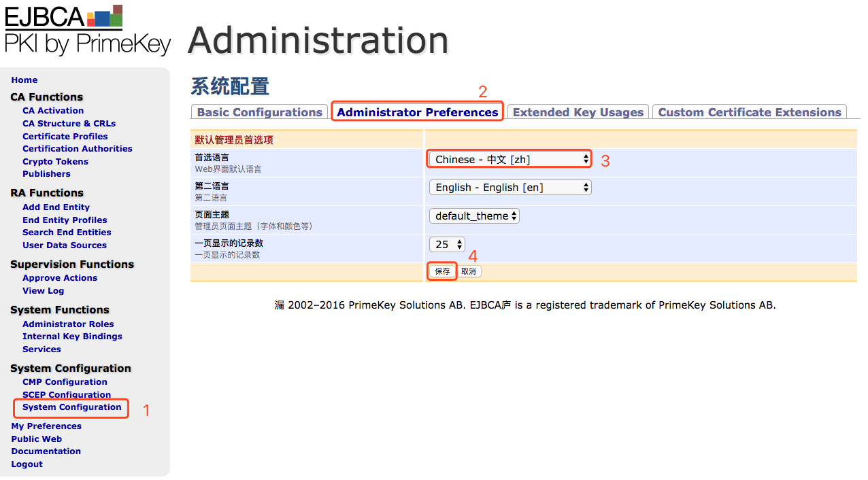Viewport: 868px width, 480px height.
Task: Open the records per page dropdown showing 25
Action: point(447,244)
